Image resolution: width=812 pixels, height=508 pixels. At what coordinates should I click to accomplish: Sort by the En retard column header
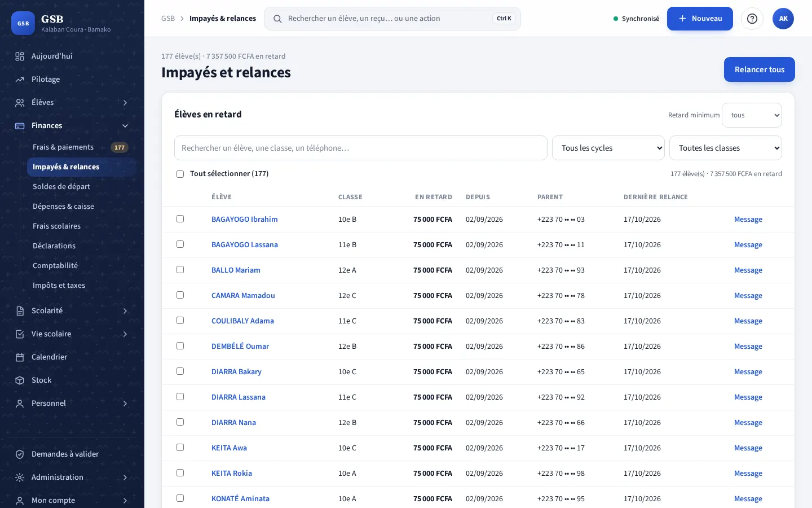point(434,197)
